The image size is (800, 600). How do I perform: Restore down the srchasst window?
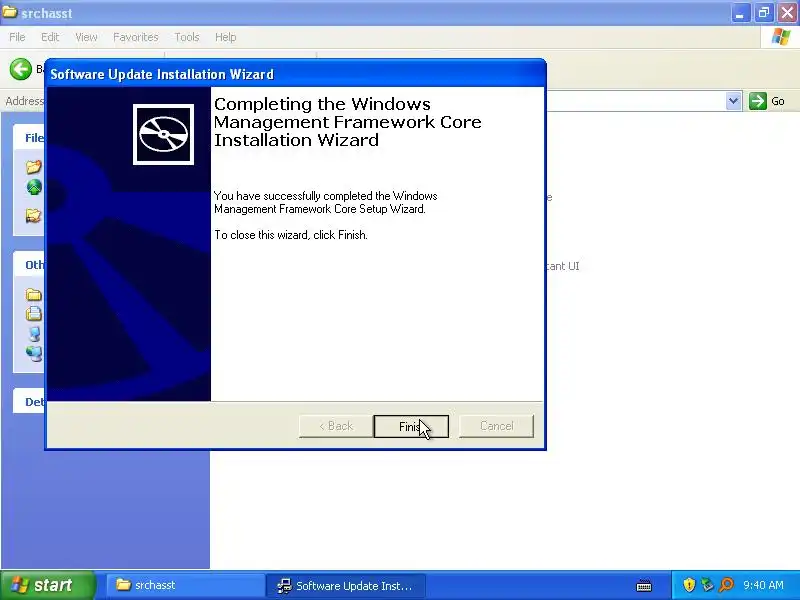coord(763,13)
